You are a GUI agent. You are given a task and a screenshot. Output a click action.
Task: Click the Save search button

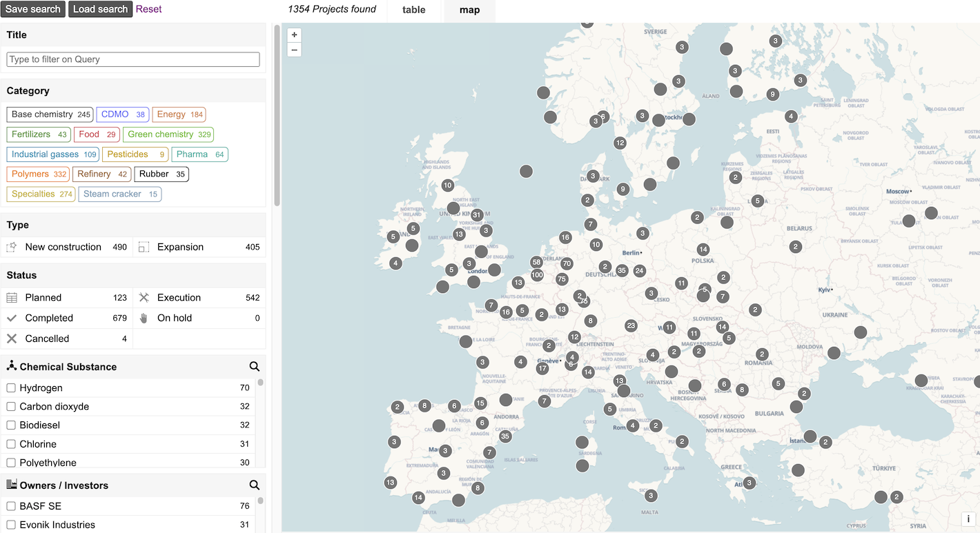pos(33,9)
